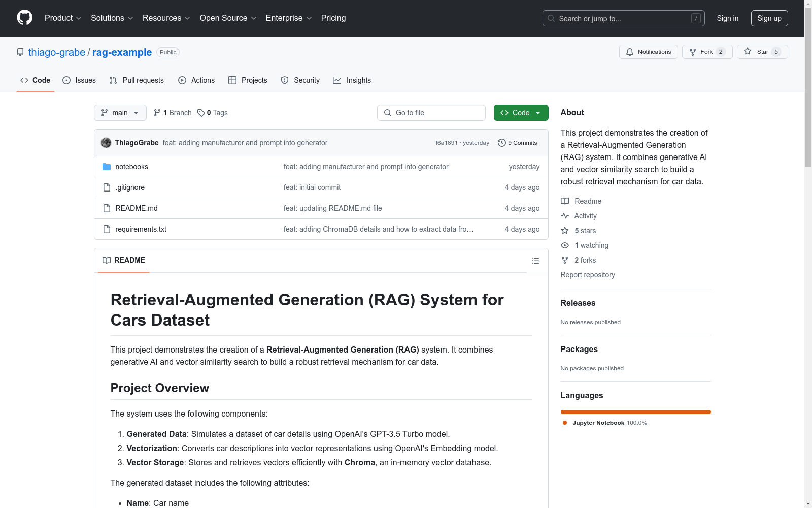Click ThiagoGrabe's avatar image
The height and width of the screenshot is (508, 812).
tap(106, 143)
